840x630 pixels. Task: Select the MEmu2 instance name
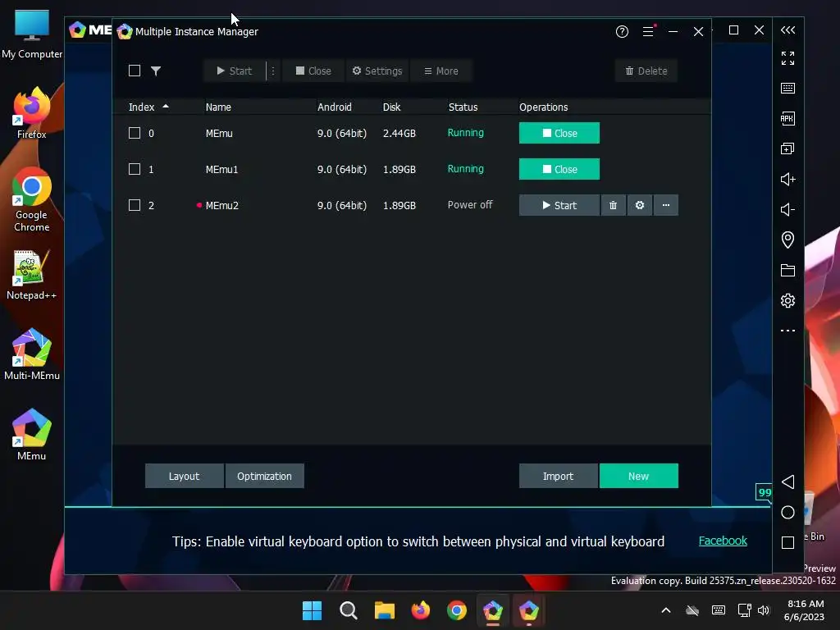[x=221, y=205]
